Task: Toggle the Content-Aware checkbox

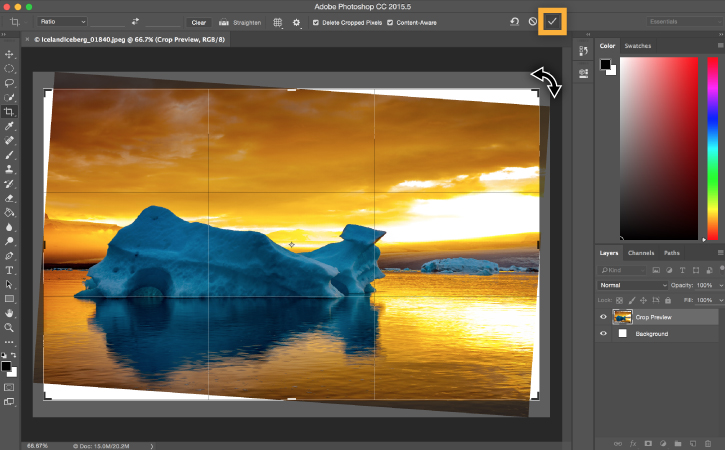Action: click(x=390, y=21)
